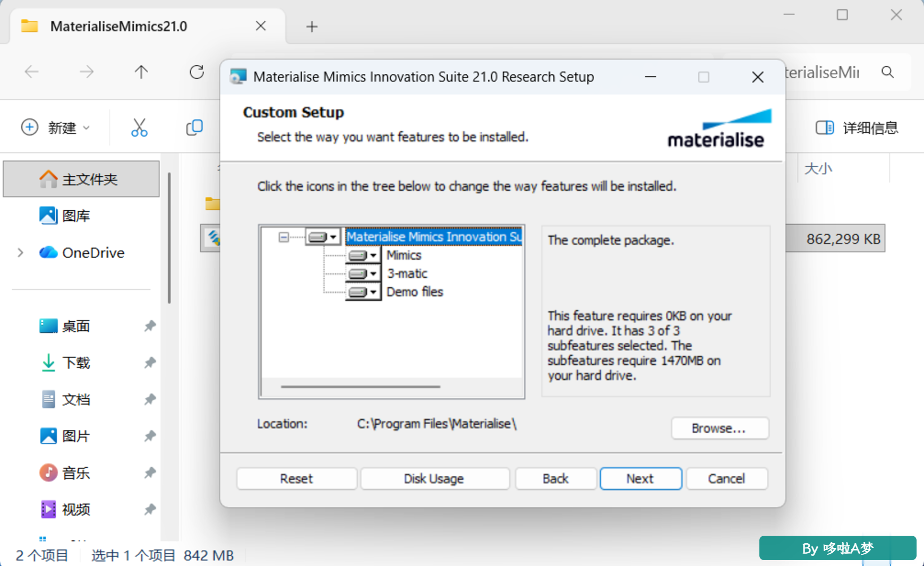
Task: Click the Browse... button
Action: coord(720,428)
